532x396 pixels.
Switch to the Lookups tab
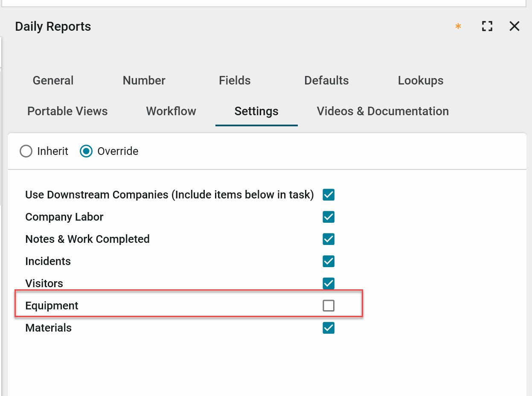click(x=421, y=81)
